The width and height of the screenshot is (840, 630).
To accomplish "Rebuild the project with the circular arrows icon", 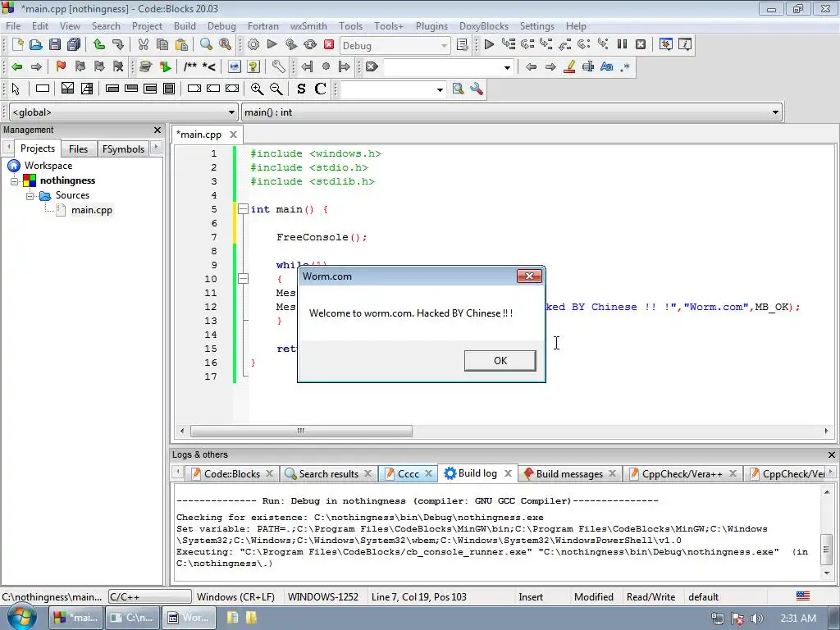I will coord(310,44).
